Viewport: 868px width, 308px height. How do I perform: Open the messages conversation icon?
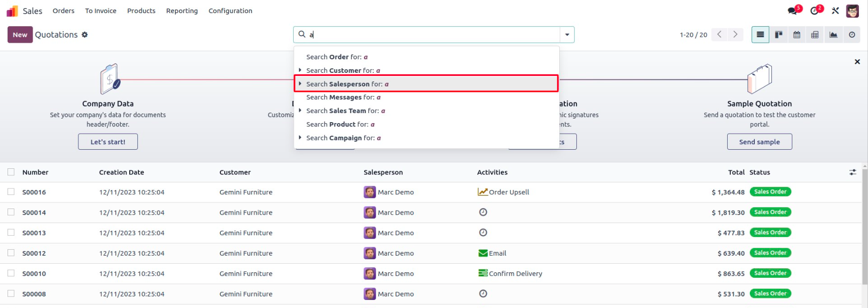coord(793,11)
